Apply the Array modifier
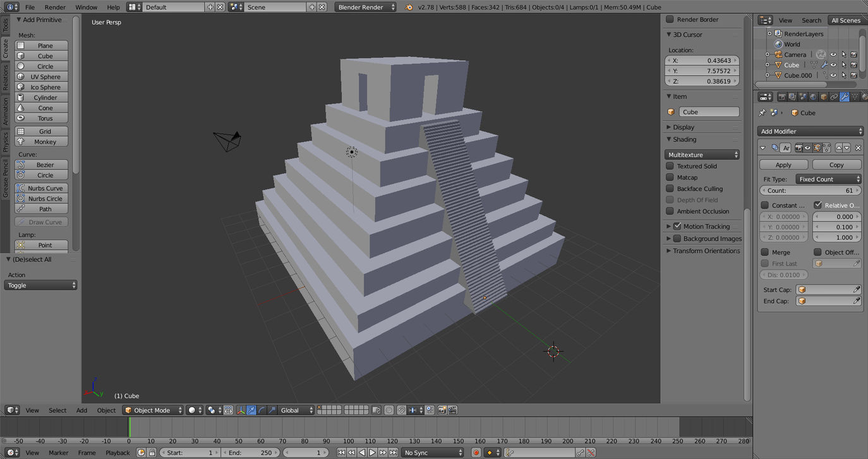The height and width of the screenshot is (459, 868). [783, 164]
